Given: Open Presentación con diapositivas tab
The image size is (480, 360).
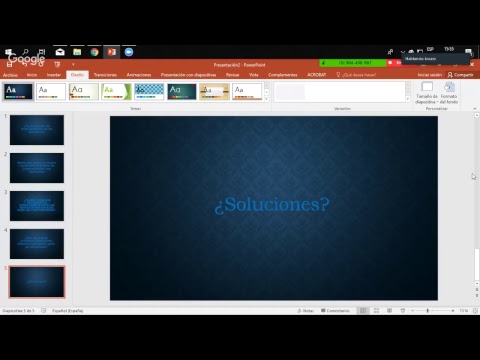Looking at the screenshot, I should pos(188,75).
